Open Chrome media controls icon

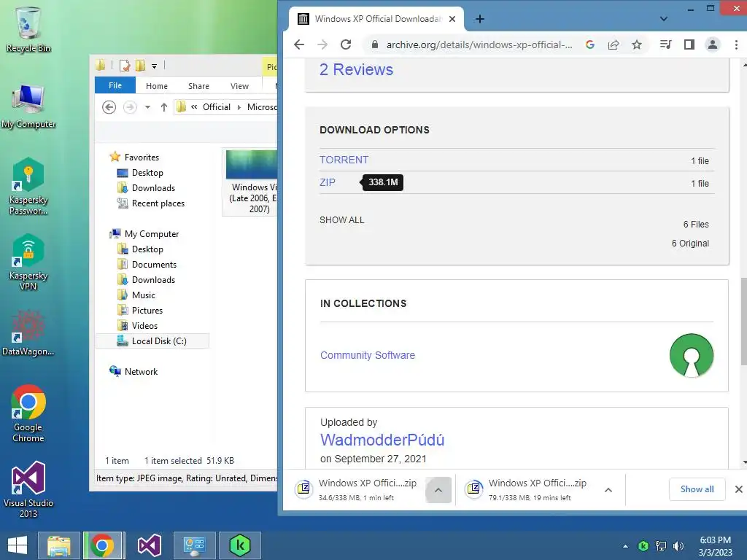665,44
